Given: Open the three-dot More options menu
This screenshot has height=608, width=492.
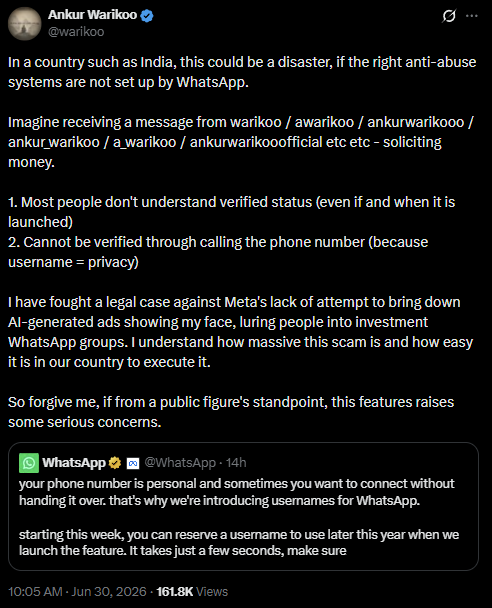Looking at the screenshot, I should 472,16.
